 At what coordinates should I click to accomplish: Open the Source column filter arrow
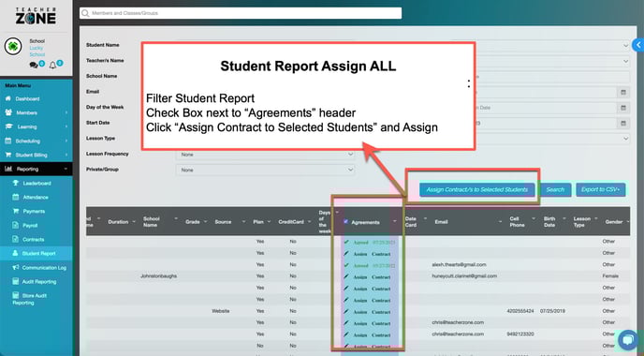[x=243, y=222]
